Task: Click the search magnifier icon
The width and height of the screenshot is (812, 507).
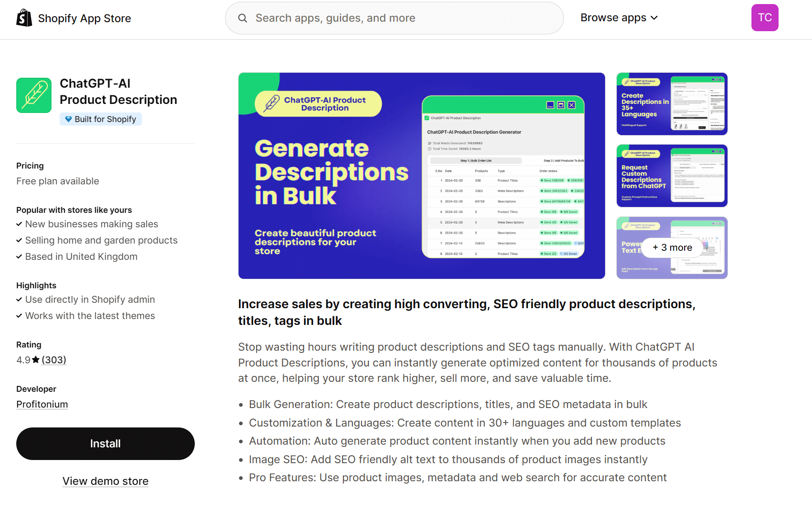Action: pos(243,18)
